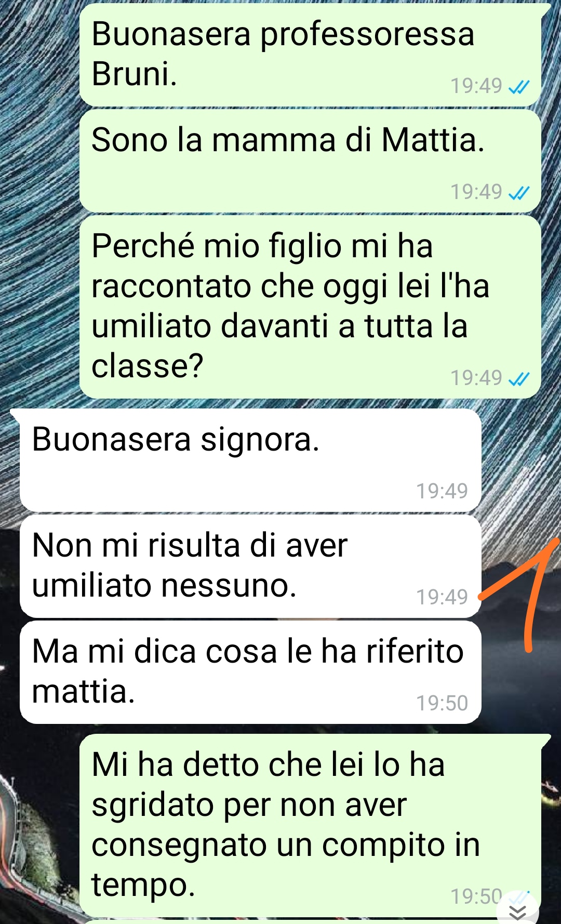Select the 'Buonasera signora.' received message
561x924 pixels.
click(250, 460)
